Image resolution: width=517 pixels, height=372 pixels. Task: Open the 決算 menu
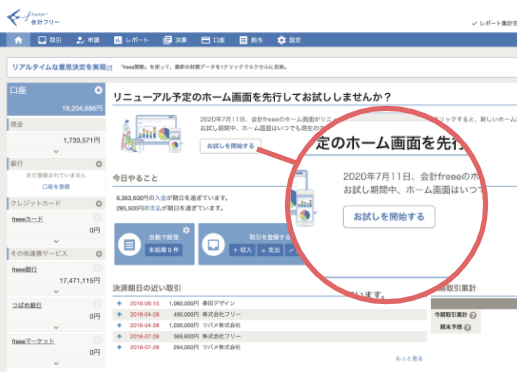175,40
